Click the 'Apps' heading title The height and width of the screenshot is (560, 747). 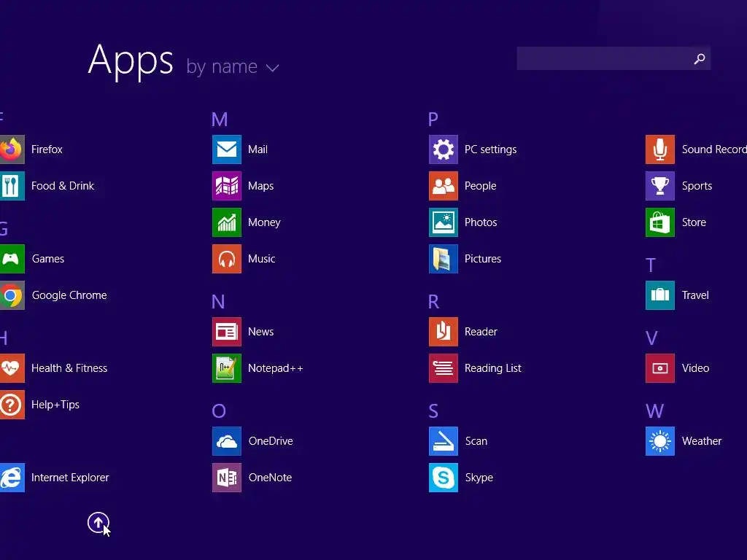point(131,61)
